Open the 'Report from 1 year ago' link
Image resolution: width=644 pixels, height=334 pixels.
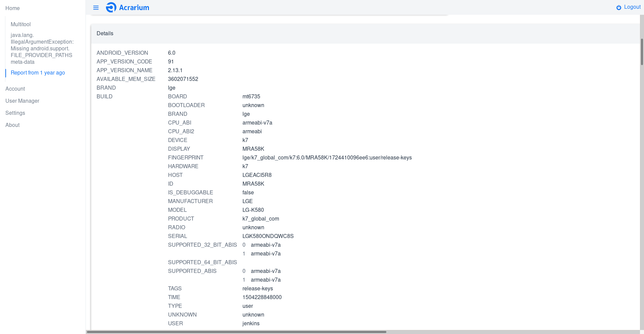[x=38, y=73]
